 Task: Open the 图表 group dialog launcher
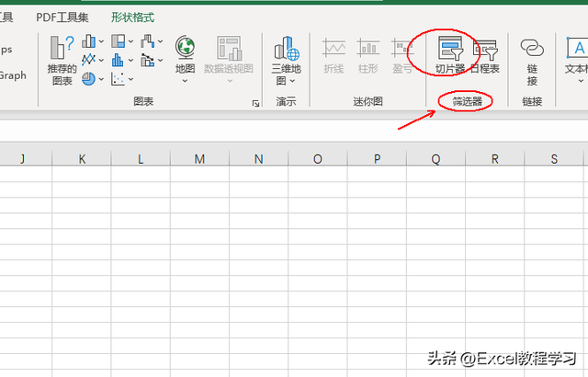(x=255, y=104)
